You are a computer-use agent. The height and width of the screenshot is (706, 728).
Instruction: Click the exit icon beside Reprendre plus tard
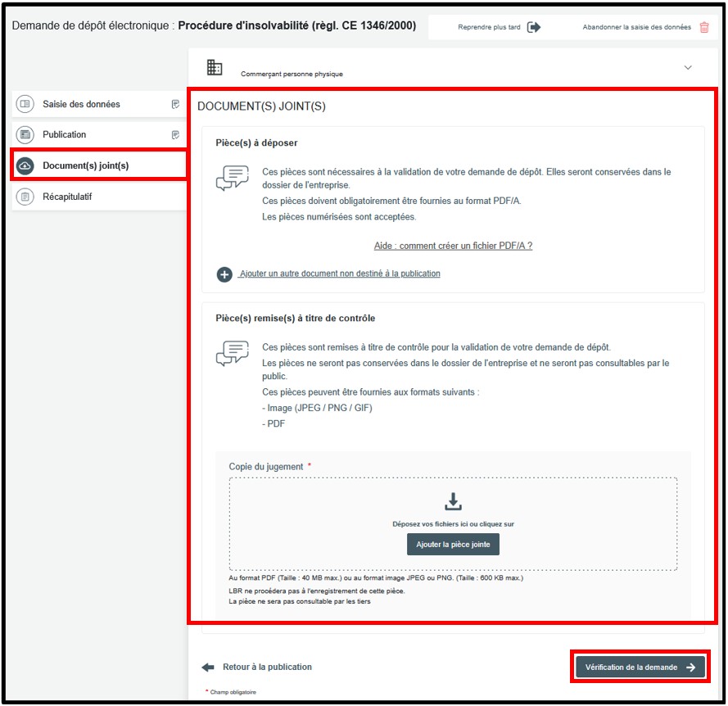coord(534,27)
